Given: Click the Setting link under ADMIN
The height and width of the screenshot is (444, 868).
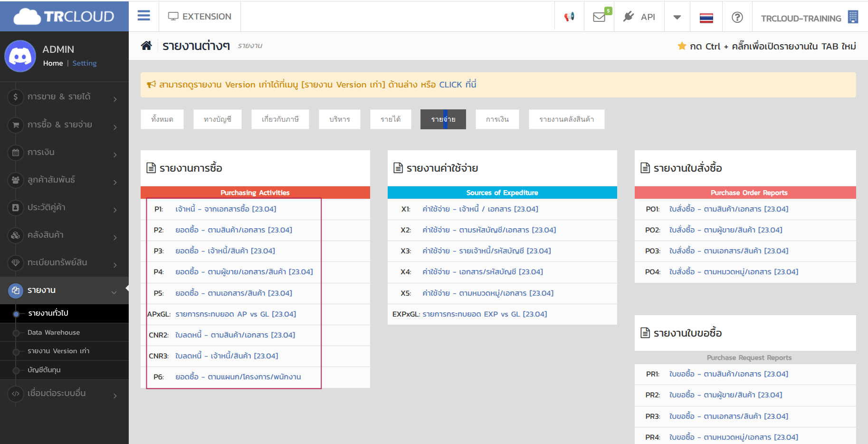Looking at the screenshot, I should 85,63.
